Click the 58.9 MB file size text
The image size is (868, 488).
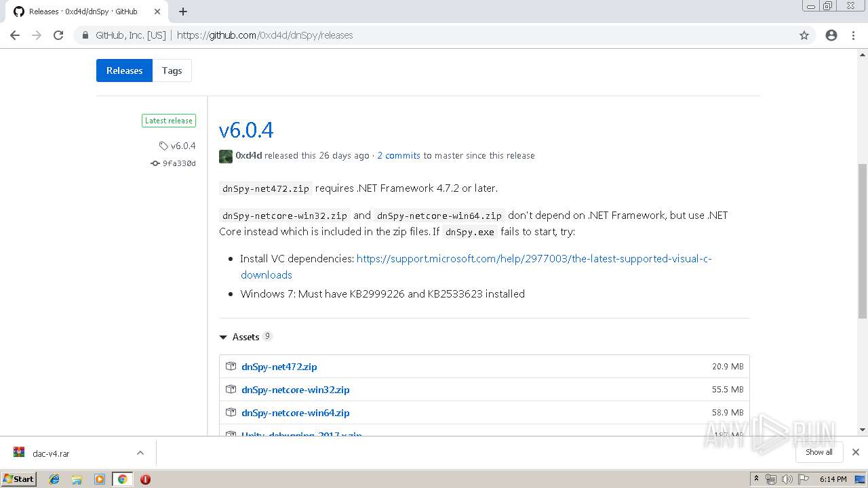click(728, 413)
